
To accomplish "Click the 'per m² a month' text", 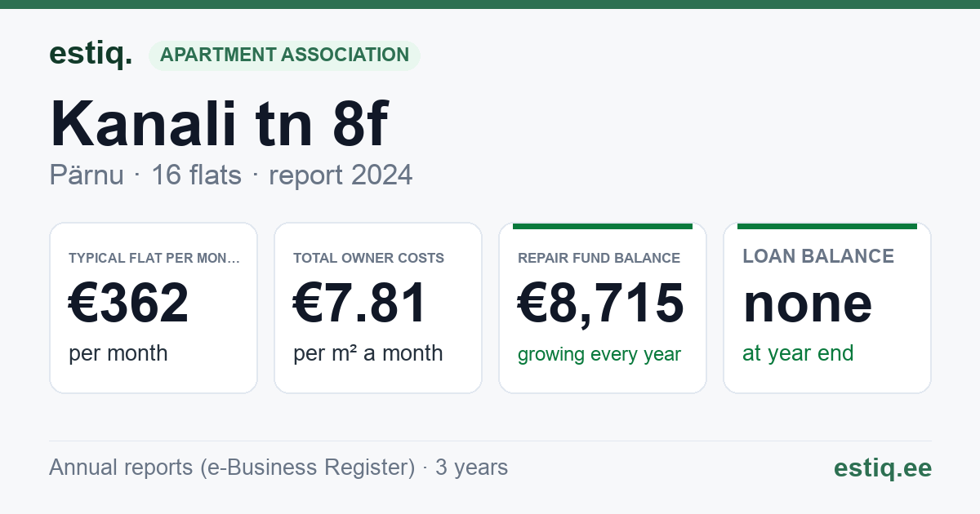I will 368,353.
